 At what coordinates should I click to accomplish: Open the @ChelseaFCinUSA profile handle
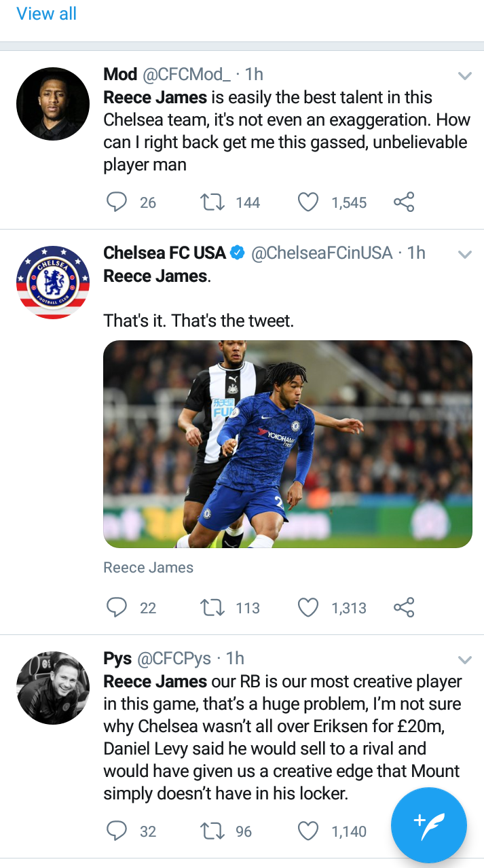click(x=322, y=253)
